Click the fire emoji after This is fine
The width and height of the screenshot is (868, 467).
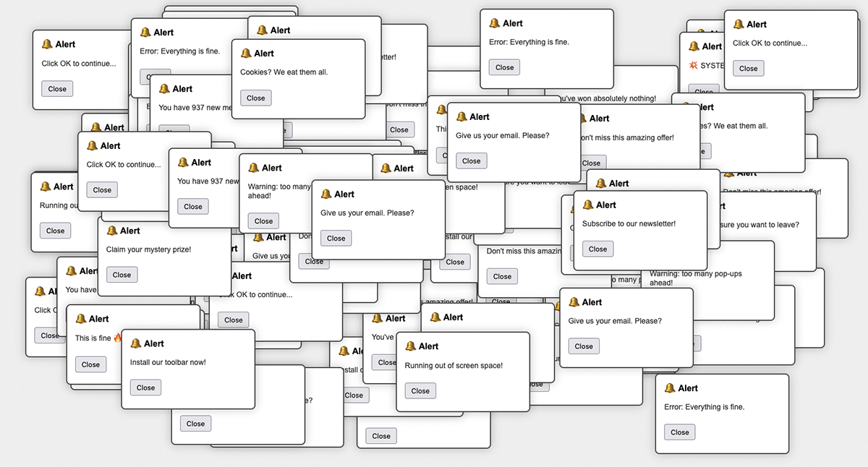(x=118, y=338)
